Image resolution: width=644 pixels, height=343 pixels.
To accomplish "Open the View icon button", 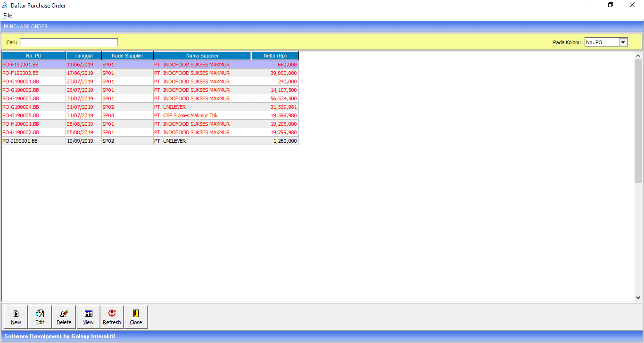I will [88, 313].
